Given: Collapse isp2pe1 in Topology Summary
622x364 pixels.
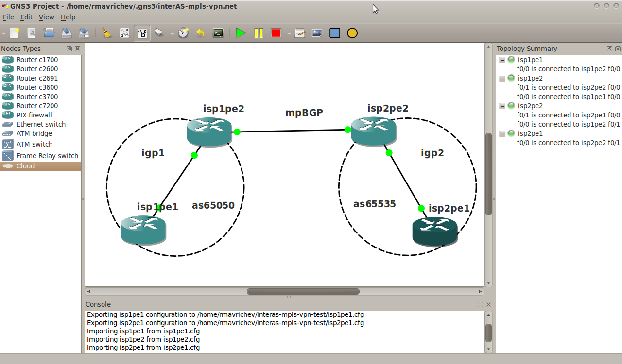Looking at the screenshot, I should pos(502,134).
